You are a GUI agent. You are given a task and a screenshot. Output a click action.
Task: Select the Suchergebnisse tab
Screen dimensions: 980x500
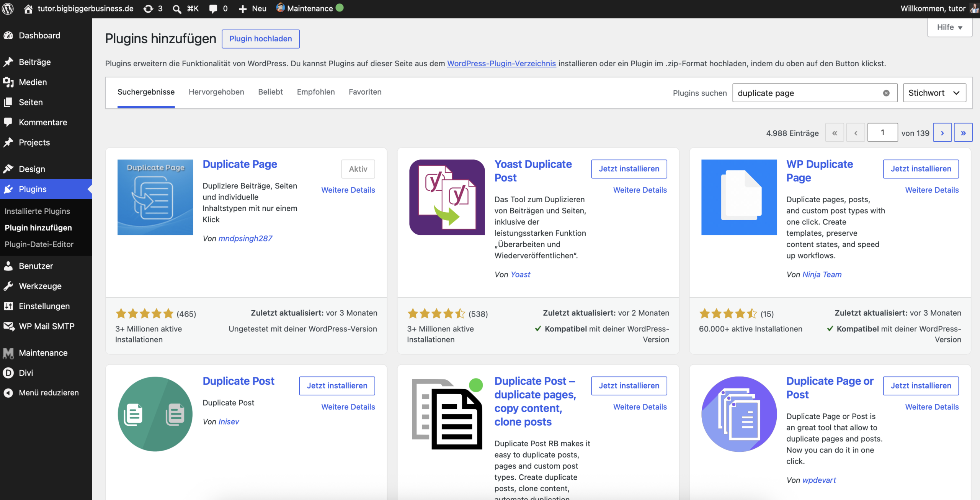tap(146, 92)
